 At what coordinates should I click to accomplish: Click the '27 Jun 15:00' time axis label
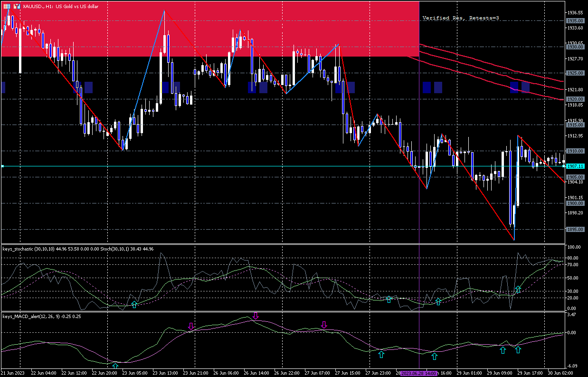click(x=348, y=374)
